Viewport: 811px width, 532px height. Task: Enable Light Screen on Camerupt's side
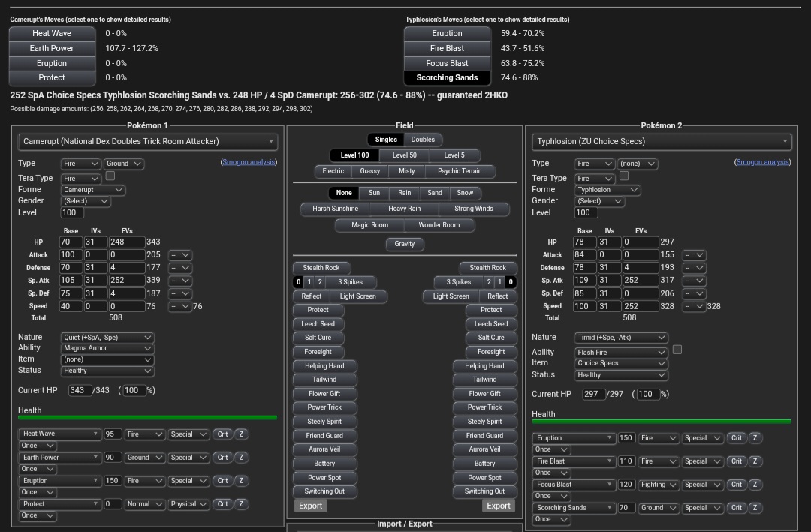[x=358, y=296]
